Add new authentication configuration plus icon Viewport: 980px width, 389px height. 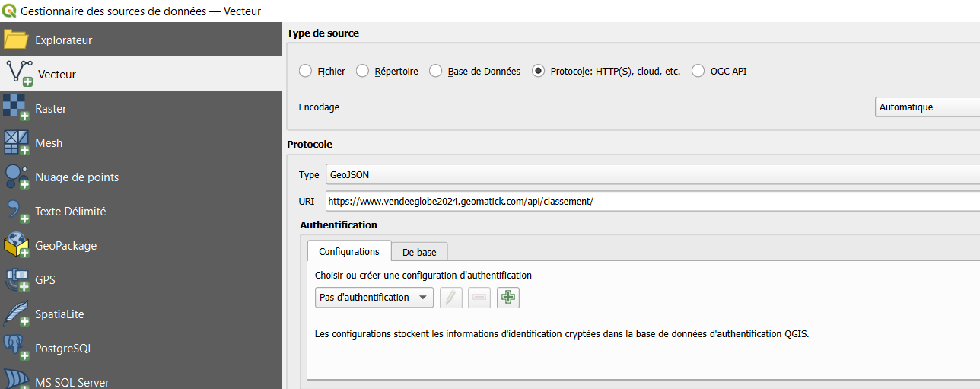[x=508, y=298]
